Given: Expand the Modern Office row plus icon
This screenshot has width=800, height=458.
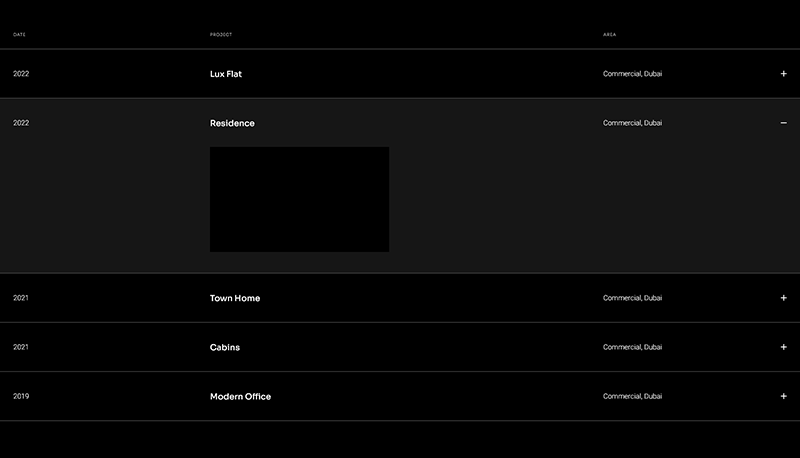Looking at the screenshot, I should point(783,396).
